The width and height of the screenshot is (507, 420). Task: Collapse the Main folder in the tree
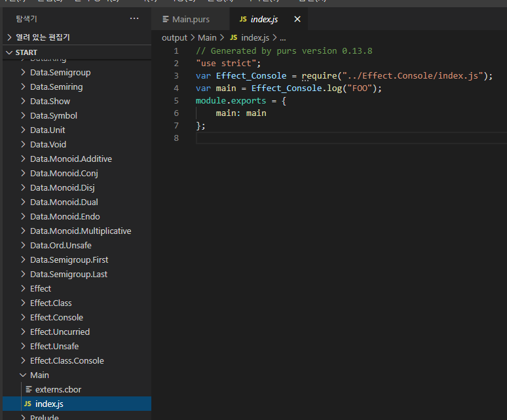(x=39, y=375)
